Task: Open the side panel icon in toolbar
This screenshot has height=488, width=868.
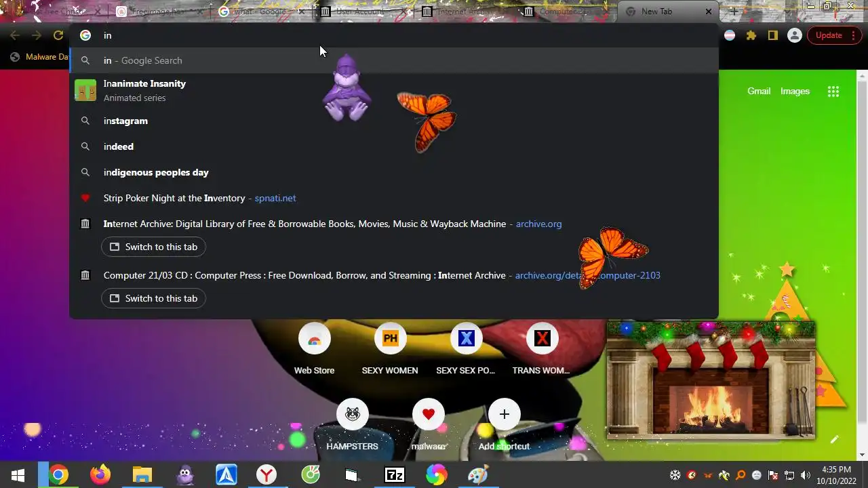Action: [773, 35]
